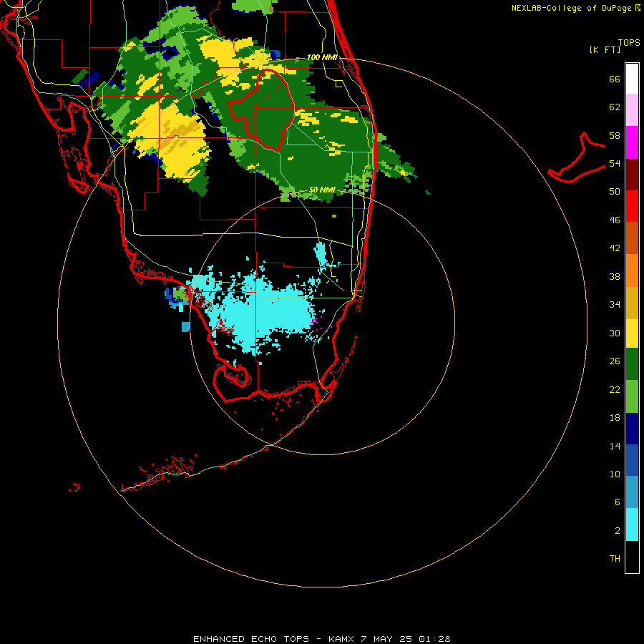The image size is (644, 644).
Task: Click the '01:28' timestamp text
Action: [434, 639]
